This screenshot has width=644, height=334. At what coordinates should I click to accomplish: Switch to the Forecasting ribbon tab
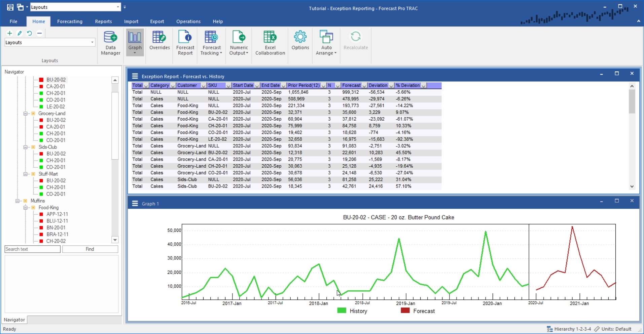pos(70,22)
